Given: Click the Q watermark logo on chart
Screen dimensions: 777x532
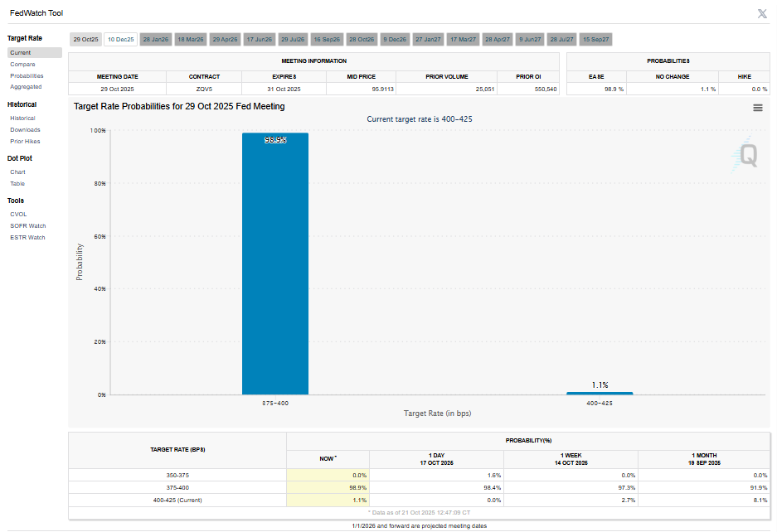Looking at the screenshot, I should point(747,156).
